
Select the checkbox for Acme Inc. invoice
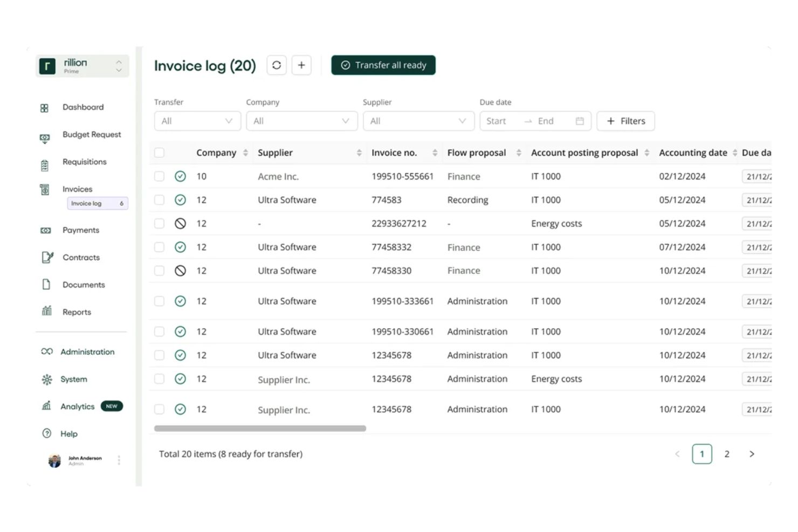pos(159,176)
